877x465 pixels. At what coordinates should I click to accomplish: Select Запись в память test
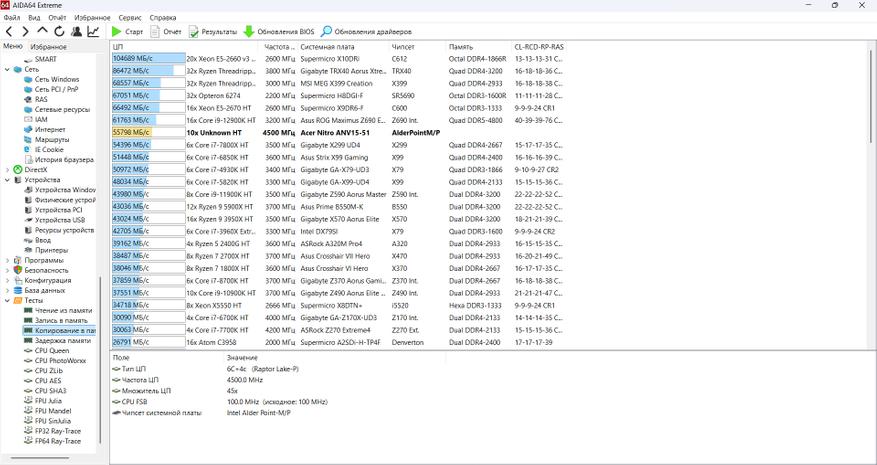pyautogui.click(x=61, y=321)
